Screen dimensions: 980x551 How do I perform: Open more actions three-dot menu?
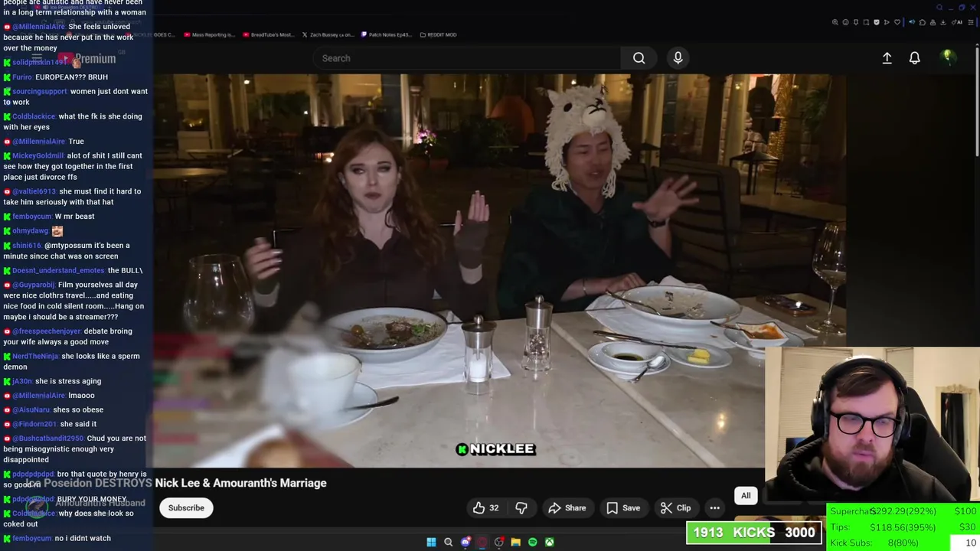click(714, 508)
